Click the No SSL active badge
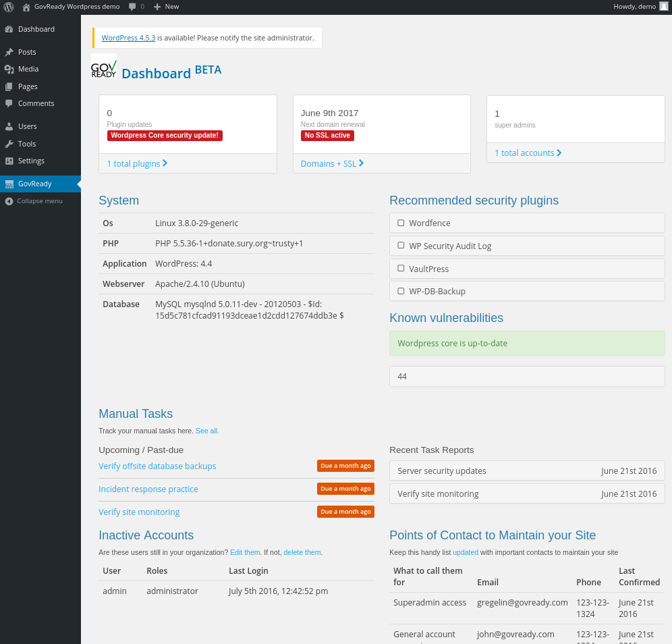 [327, 136]
